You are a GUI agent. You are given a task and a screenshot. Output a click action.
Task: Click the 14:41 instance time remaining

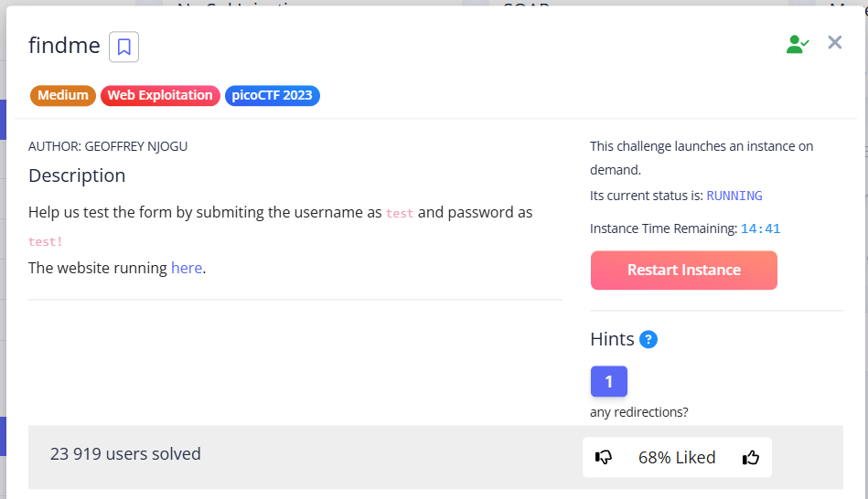click(760, 228)
